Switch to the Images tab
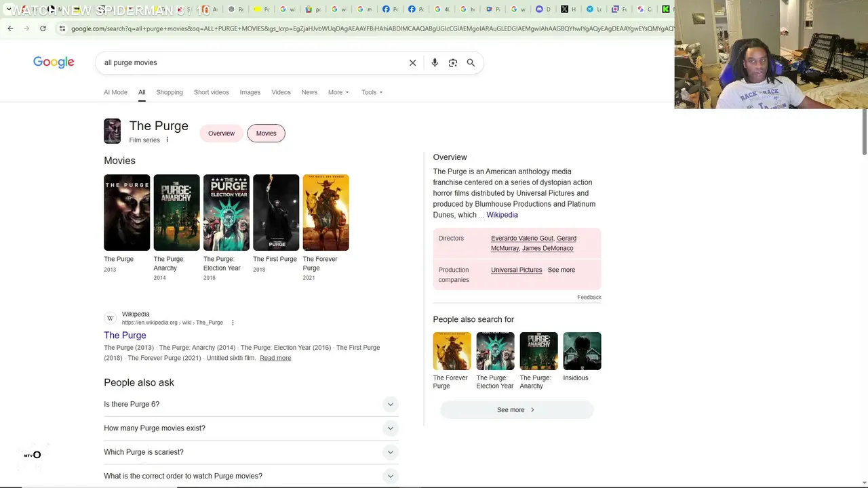868x488 pixels. (x=250, y=92)
